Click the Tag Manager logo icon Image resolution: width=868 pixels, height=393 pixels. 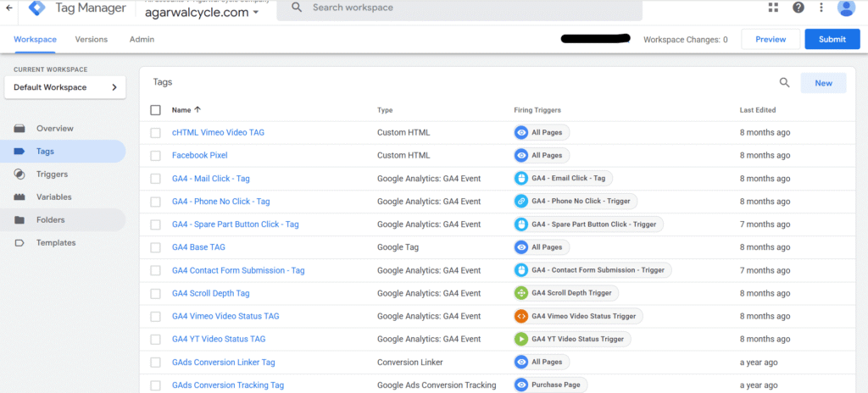click(37, 8)
